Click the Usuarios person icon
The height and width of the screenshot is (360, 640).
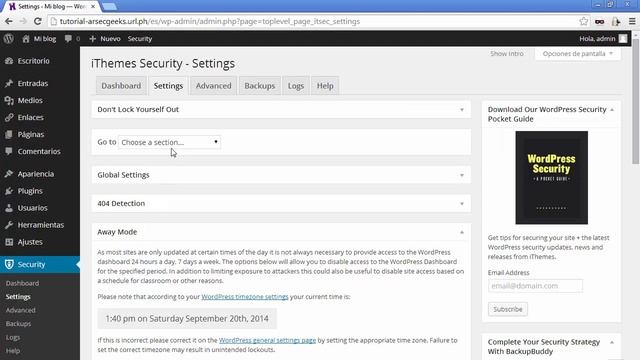coord(9,208)
